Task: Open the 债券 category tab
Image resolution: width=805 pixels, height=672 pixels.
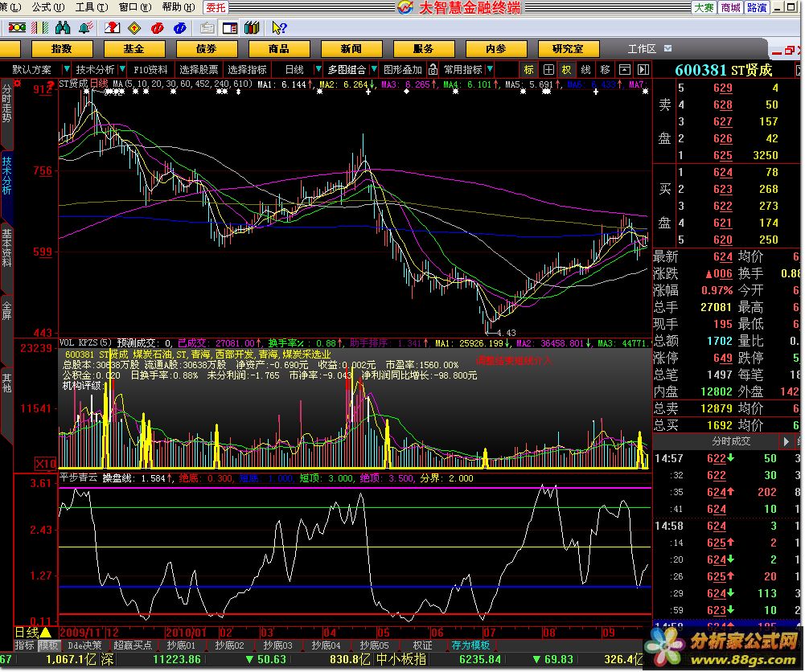Action: tap(207, 49)
